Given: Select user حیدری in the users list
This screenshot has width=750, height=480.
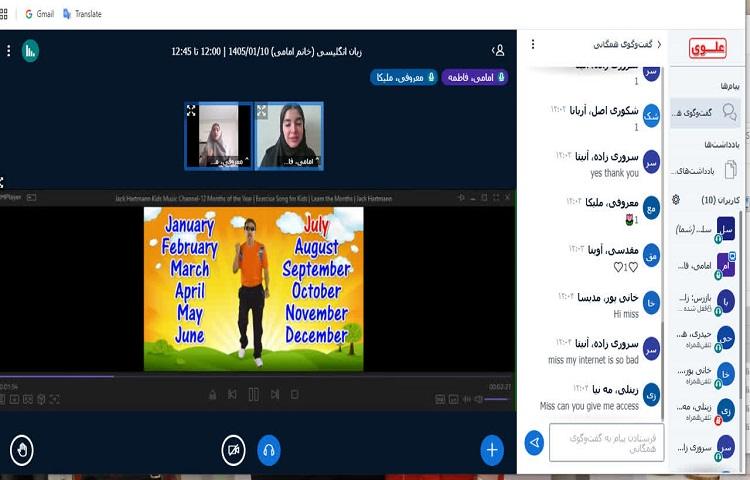Looking at the screenshot, I should coord(705,338).
